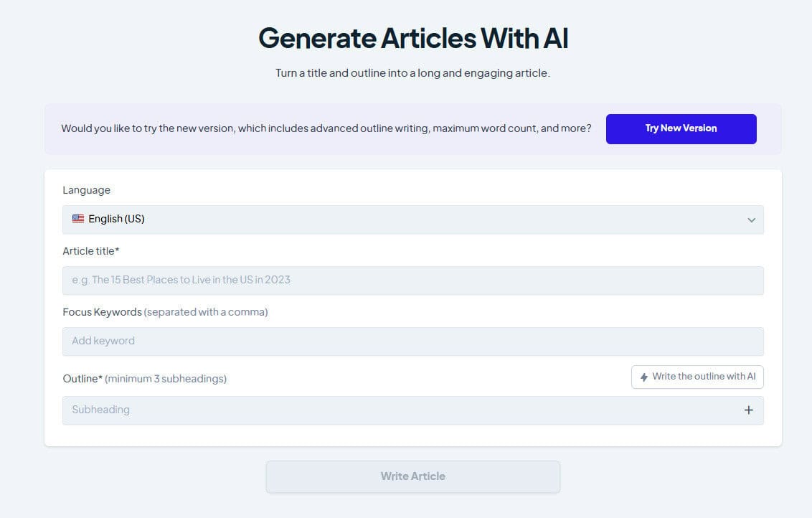This screenshot has height=518, width=812.
Task: Click 'Try New Version'
Action: 680,128
